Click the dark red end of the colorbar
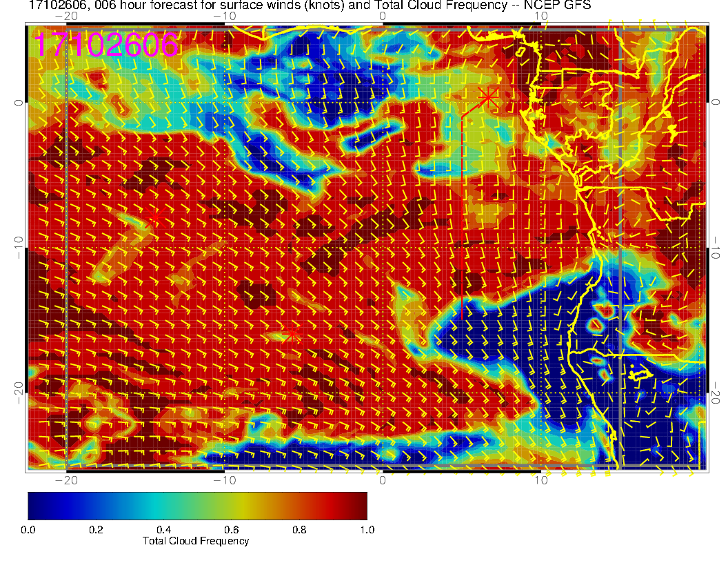 (x=358, y=506)
